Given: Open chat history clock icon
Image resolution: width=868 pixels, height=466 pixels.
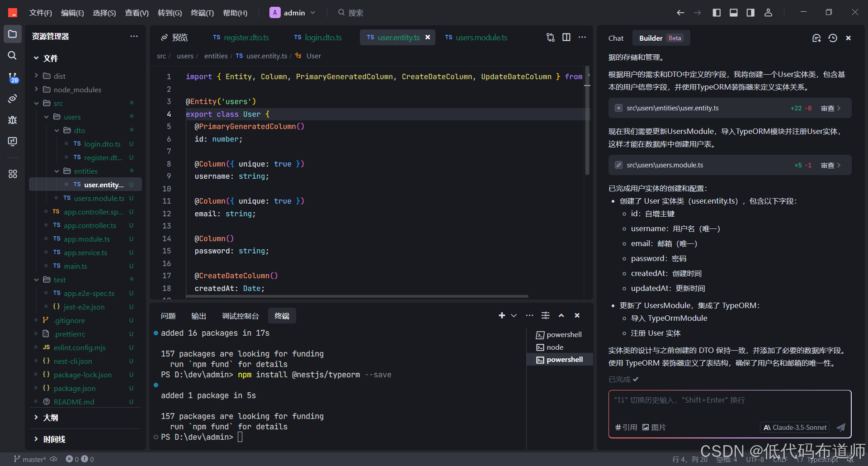Looking at the screenshot, I should 833,38.
